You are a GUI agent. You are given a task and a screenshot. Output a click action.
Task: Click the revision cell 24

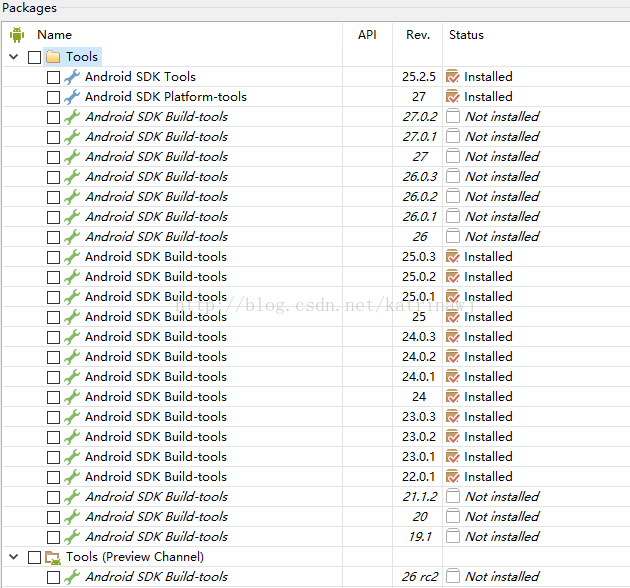tap(419, 397)
